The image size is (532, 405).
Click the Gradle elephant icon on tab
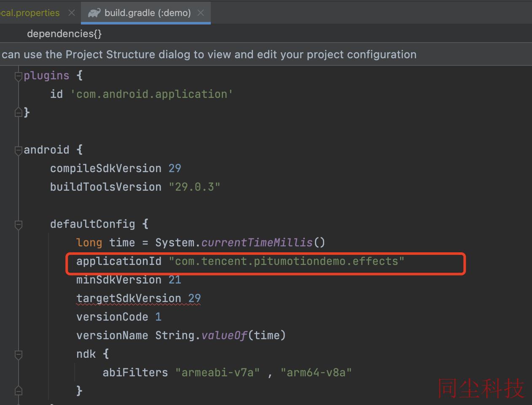[94, 13]
